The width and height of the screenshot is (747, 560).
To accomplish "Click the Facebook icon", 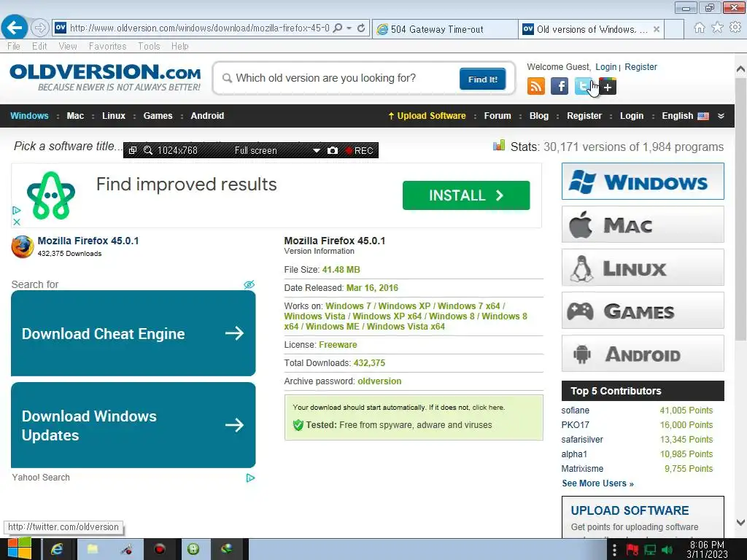I will click(560, 86).
